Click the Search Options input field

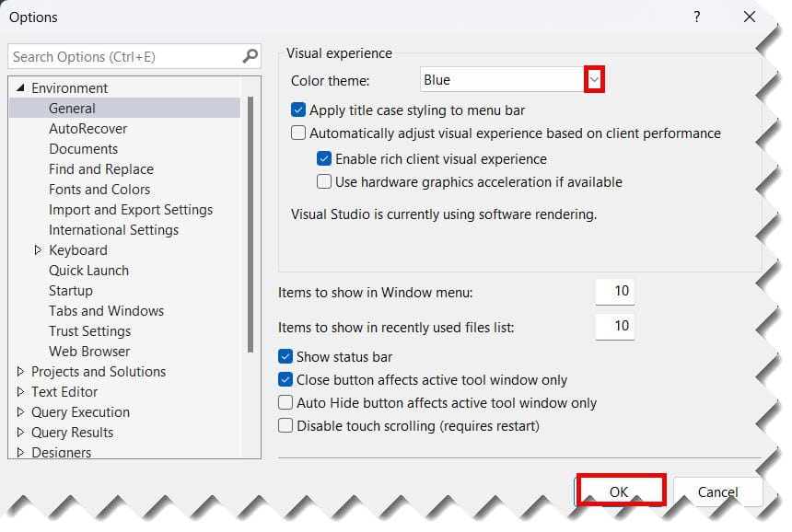pos(124,56)
